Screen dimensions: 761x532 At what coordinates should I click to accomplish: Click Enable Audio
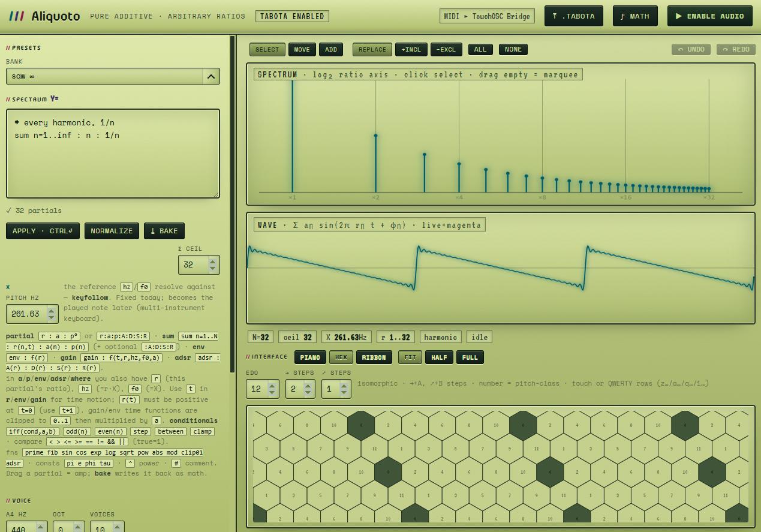709,16
